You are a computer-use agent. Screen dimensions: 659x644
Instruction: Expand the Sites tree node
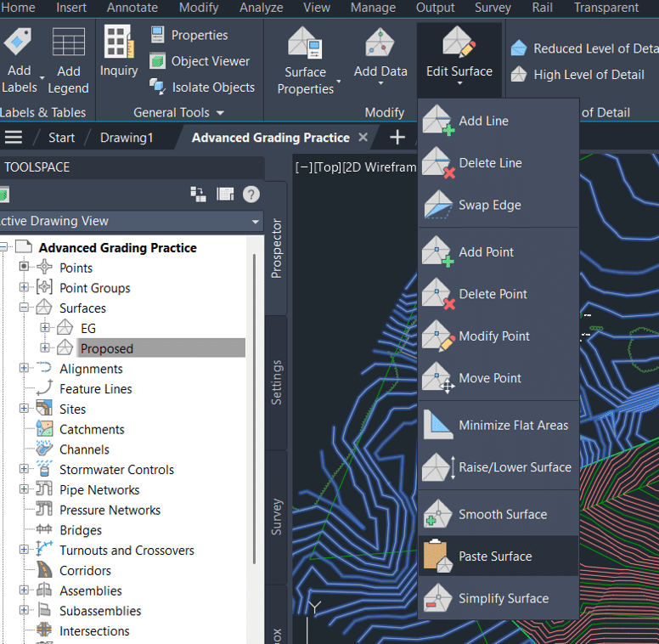coord(24,408)
